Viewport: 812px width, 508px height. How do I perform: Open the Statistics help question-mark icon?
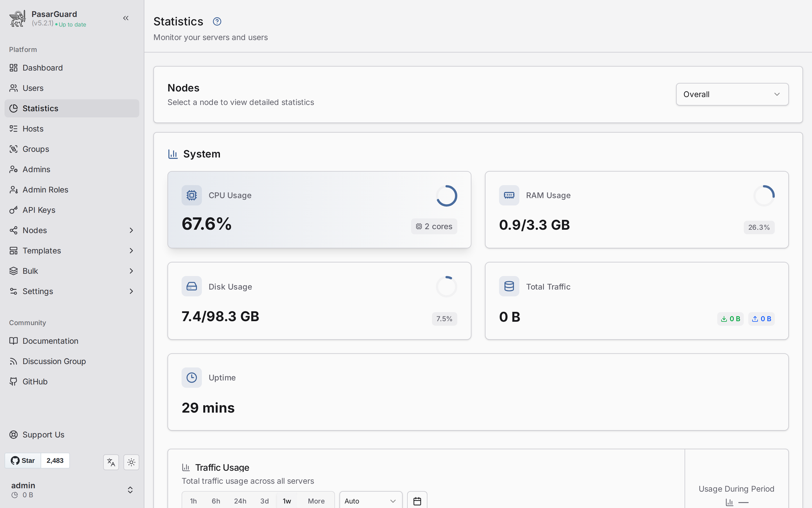tap(217, 21)
